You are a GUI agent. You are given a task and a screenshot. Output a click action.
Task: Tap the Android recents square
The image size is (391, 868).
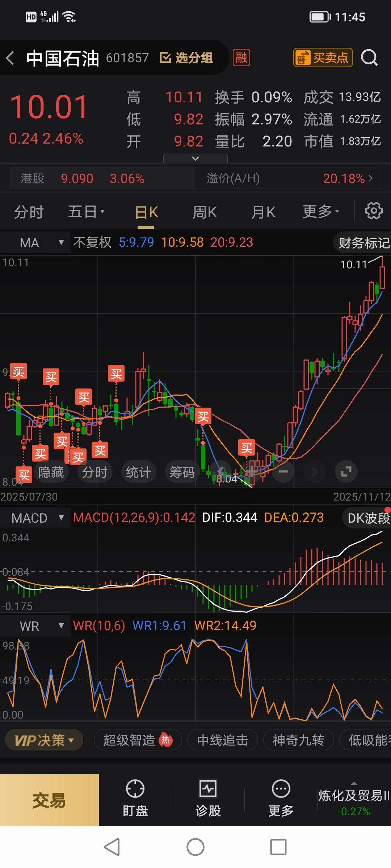pyautogui.click(x=278, y=847)
